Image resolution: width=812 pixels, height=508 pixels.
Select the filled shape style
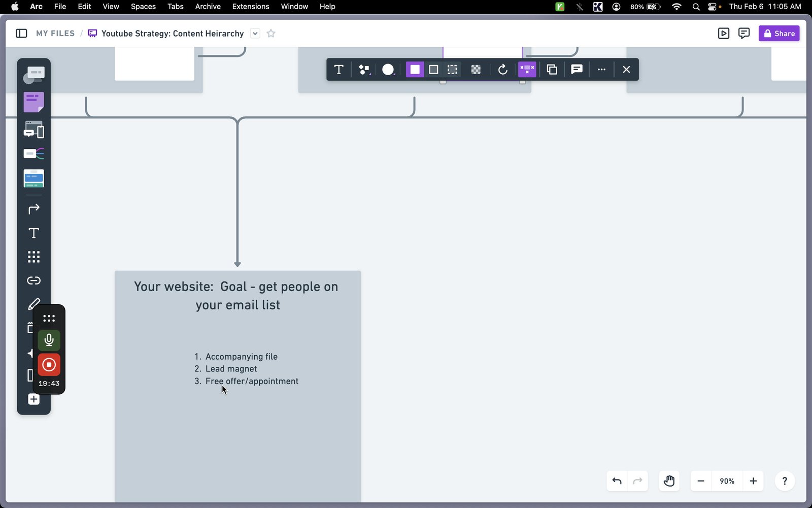point(415,70)
